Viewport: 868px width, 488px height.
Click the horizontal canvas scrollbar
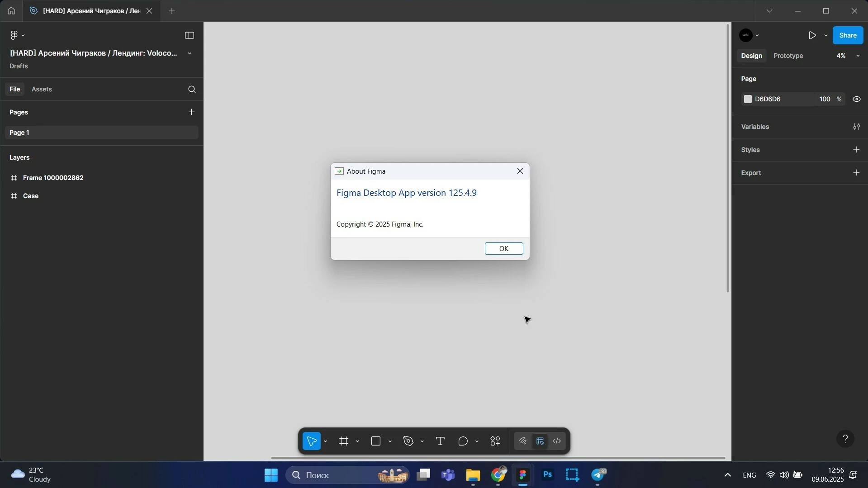[x=498, y=458]
